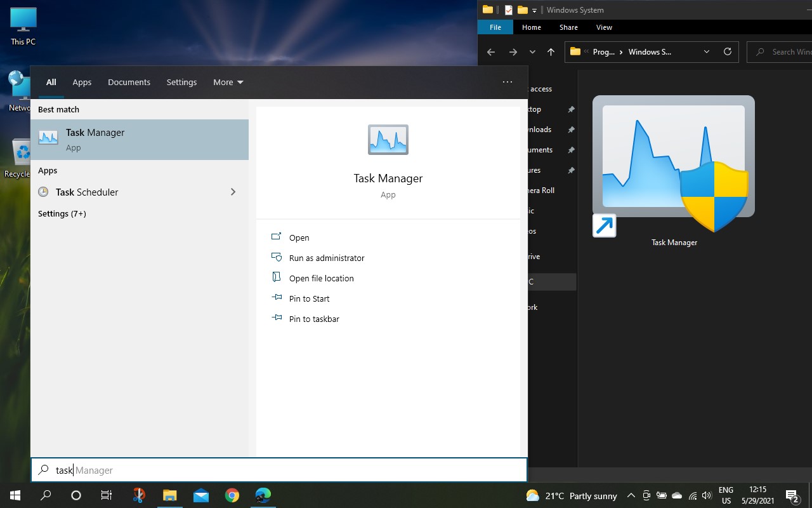Launch the Mail app from taskbar
Image resolution: width=812 pixels, height=508 pixels.
click(201, 495)
